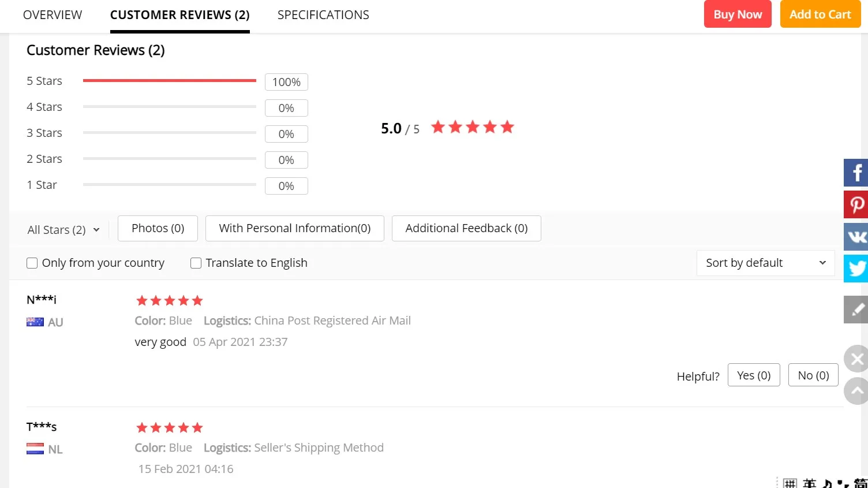The height and width of the screenshot is (488, 868).
Task: Click the Australia flag next to AU
Action: click(x=35, y=322)
